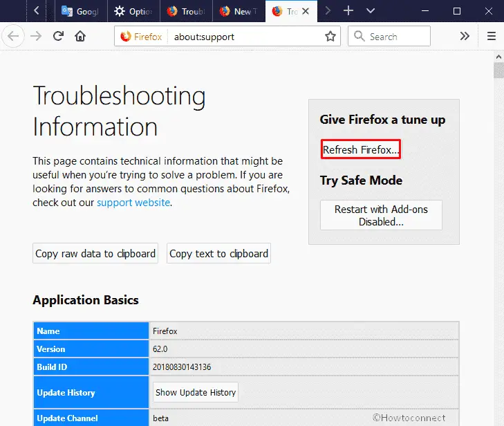Minimize the Firefox window
Screen dimensions: 504x426
pyautogui.click(x=425, y=11)
